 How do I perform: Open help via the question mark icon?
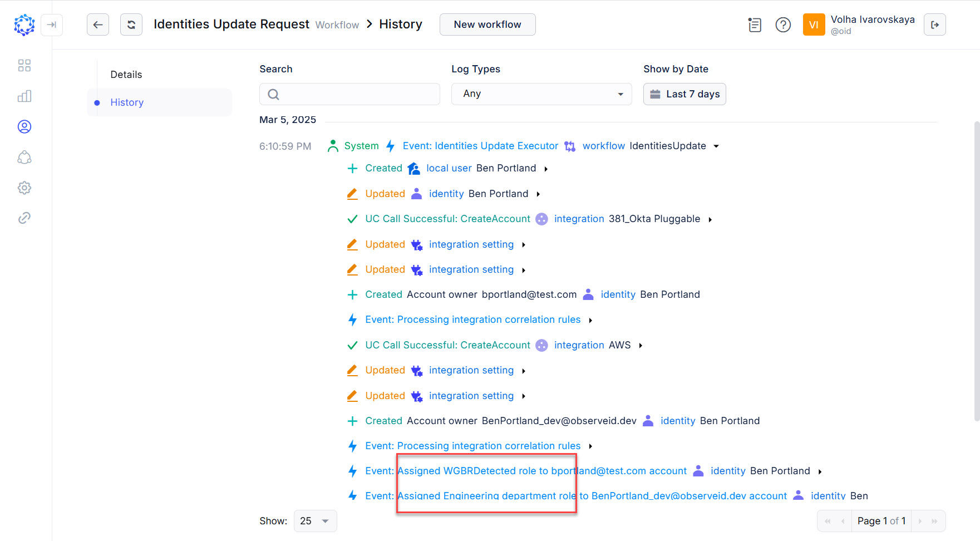783,24
